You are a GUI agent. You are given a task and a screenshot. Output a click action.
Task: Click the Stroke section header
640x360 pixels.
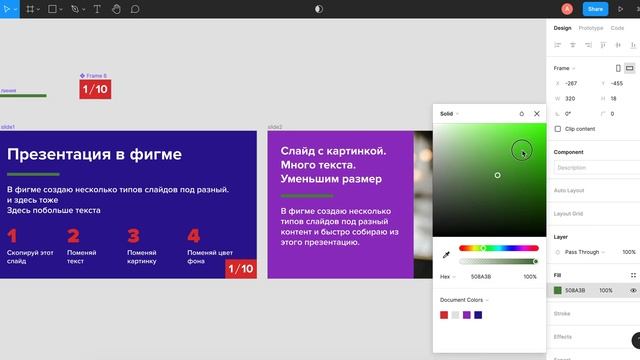point(562,313)
